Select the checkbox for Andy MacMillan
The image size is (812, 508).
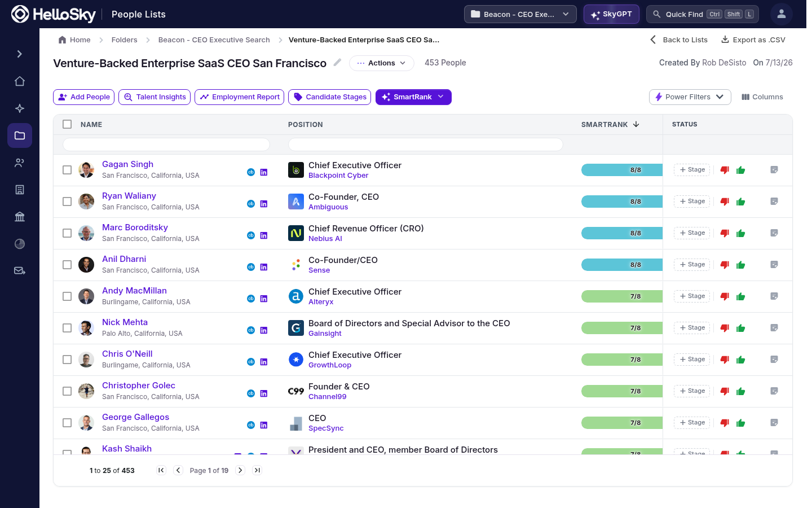pyautogui.click(x=67, y=296)
